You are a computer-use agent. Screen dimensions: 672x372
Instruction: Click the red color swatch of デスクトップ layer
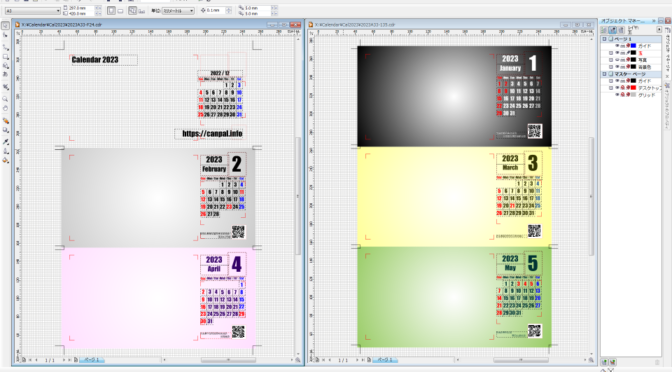coord(633,88)
